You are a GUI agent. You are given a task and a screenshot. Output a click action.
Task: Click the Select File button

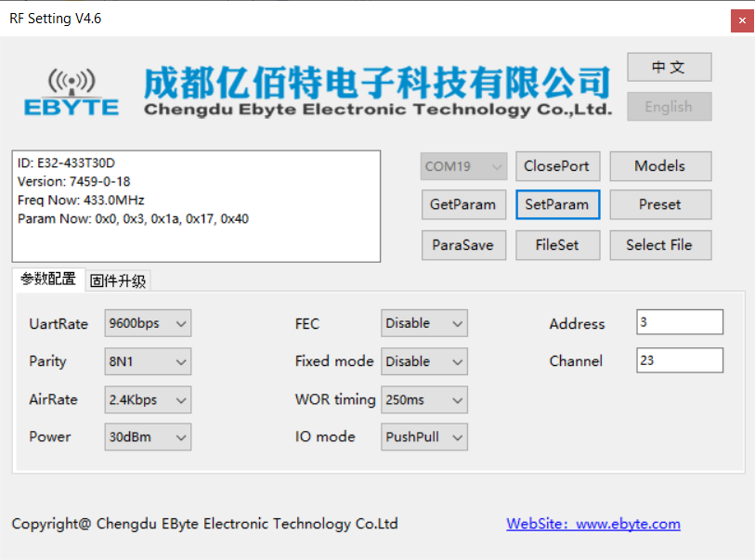pos(660,245)
